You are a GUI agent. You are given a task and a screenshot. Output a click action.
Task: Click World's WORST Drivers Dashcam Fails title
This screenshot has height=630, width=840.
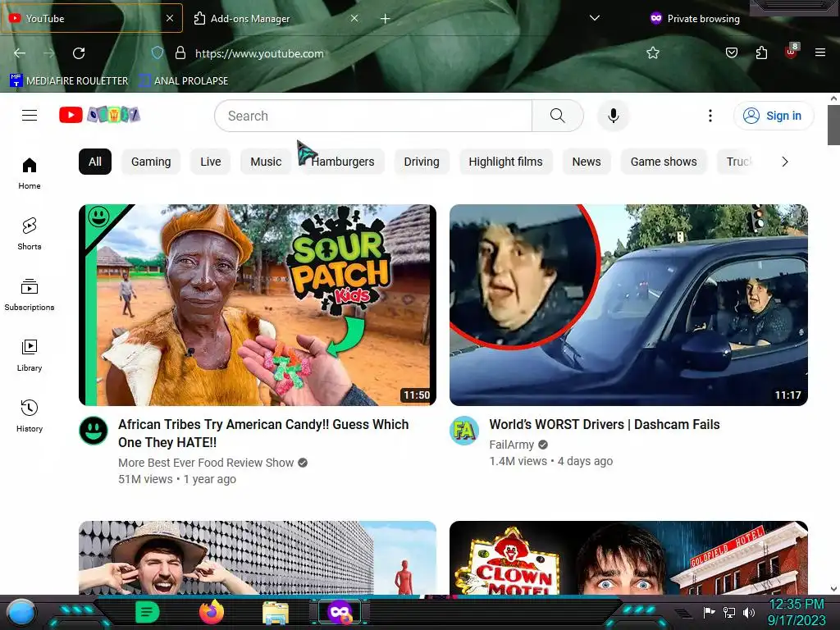(605, 424)
